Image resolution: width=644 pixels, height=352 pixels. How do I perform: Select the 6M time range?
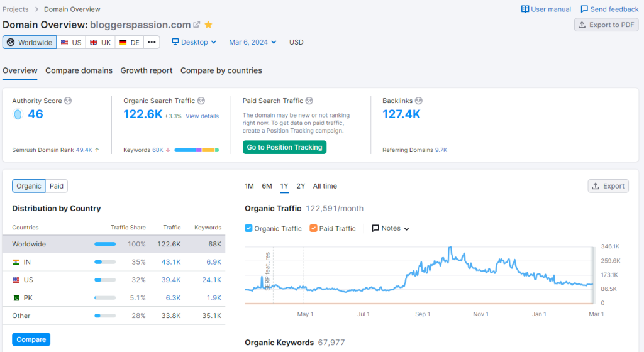[x=267, y=186]
